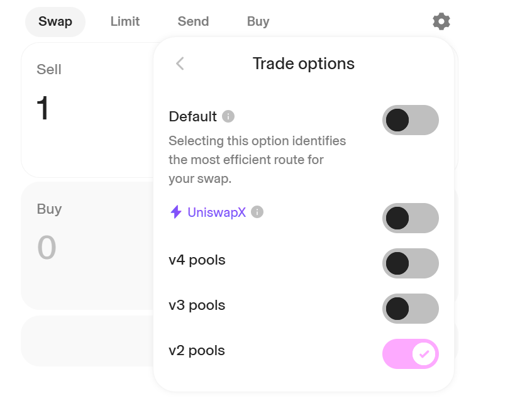Screen dimensions: 532x418
Task: Enable the v4 pools switch
Action: [411, 263]
